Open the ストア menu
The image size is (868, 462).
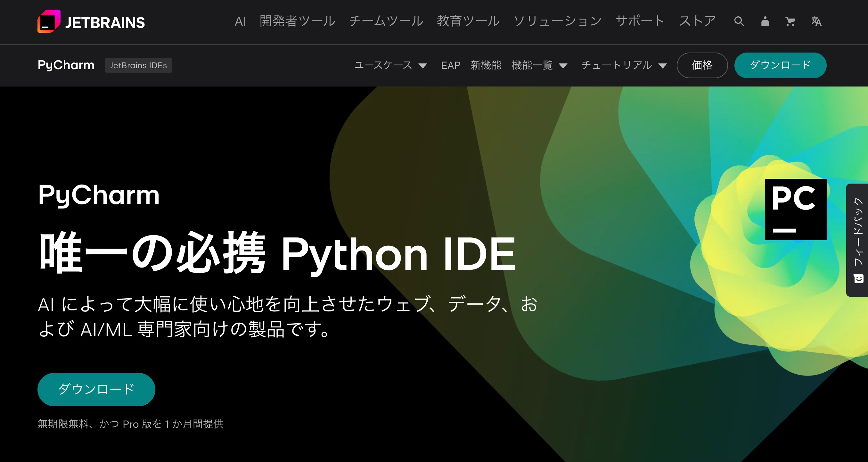(697, 21)
